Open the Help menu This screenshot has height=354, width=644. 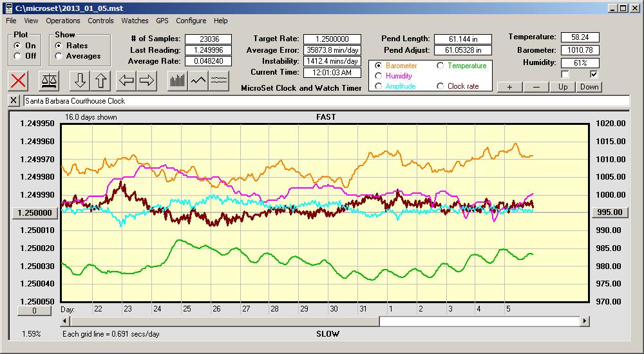tap(220, 21)
